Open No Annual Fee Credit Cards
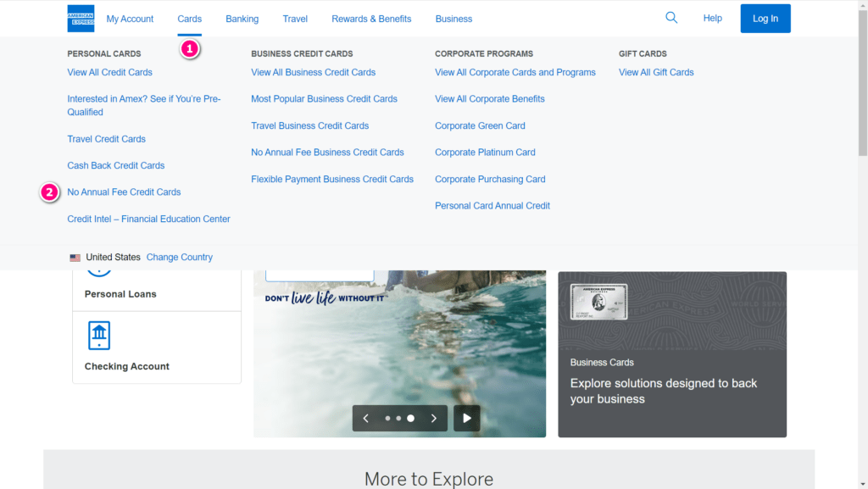Viewport: 868px width, 489px height. coord(124,192)
